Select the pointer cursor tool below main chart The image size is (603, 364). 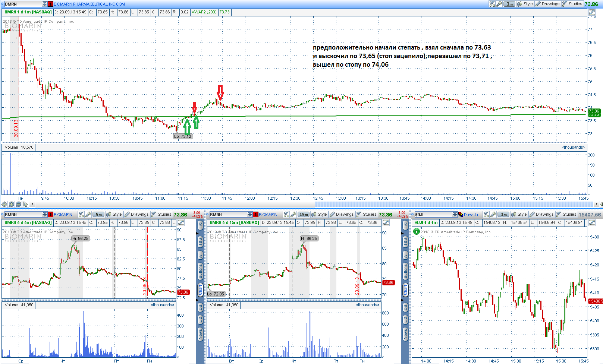(x=26, y=204)
